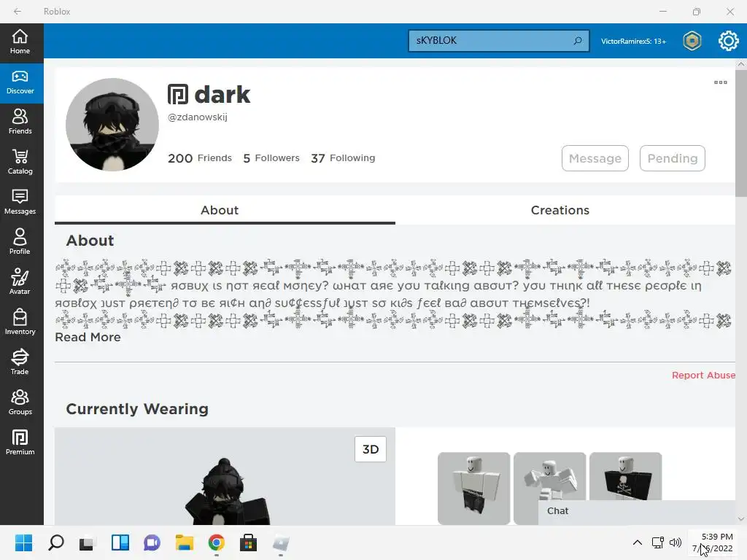This screenshot has height=560, width=747.
Task: Open the Windows Start menu
Action: (23, 542)
